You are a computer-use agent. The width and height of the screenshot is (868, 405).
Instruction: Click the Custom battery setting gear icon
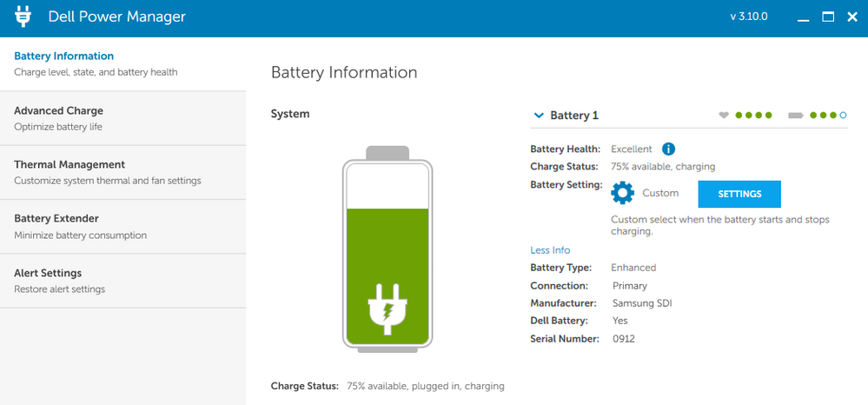pyautogui.click(x=623, y=193)
